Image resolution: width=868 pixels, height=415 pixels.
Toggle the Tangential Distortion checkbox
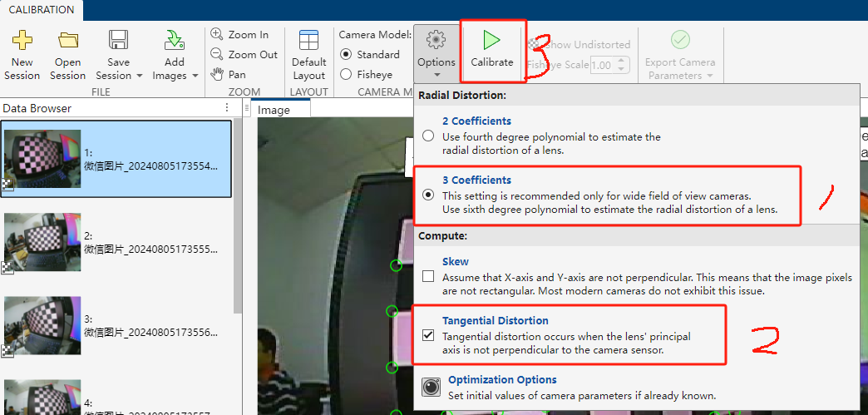click(x=428, y=335)
